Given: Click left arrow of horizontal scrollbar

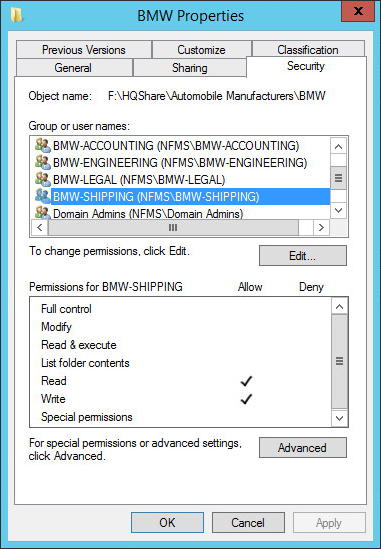Looking at the screenshot, I should (40, 228).
